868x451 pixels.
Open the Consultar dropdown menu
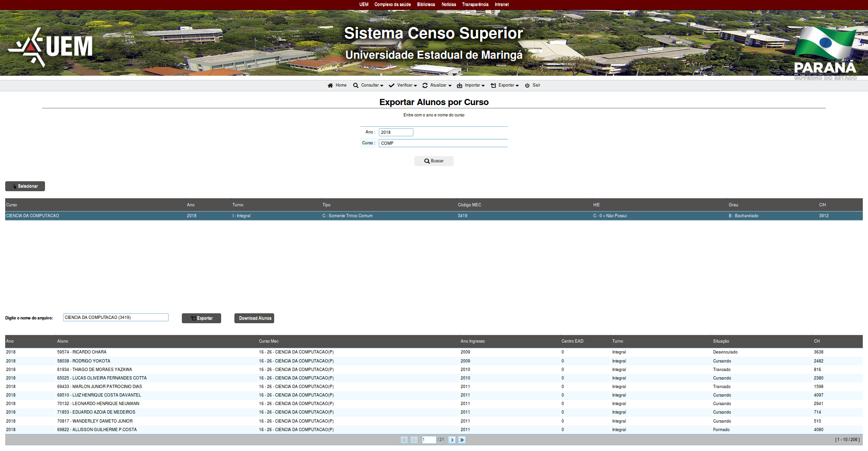368,86
